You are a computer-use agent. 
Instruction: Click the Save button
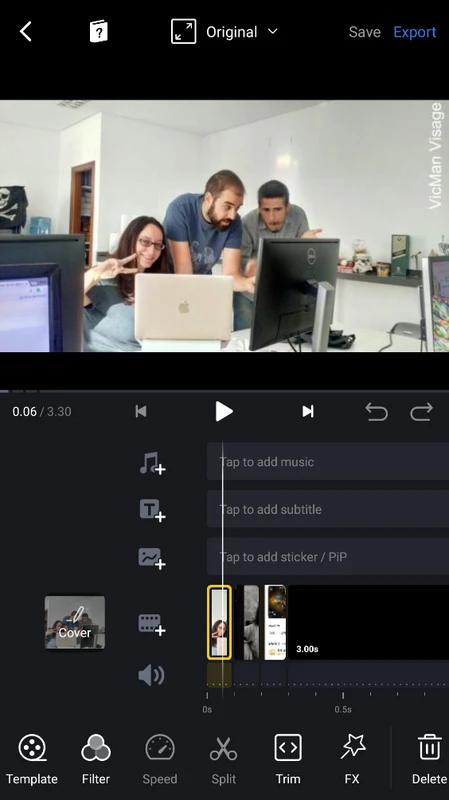[x=364, y=32]
